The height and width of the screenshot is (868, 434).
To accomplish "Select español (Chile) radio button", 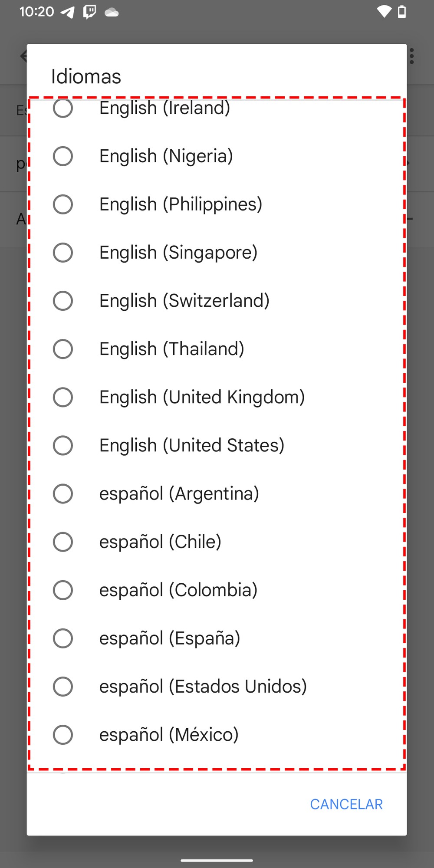I will [x=63, y=542].
